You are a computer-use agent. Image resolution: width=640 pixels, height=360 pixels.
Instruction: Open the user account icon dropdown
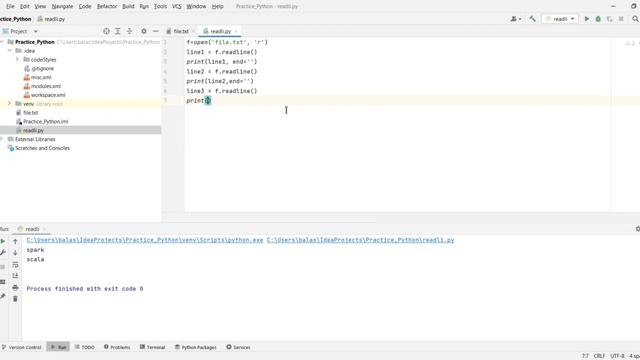(516, 19)
